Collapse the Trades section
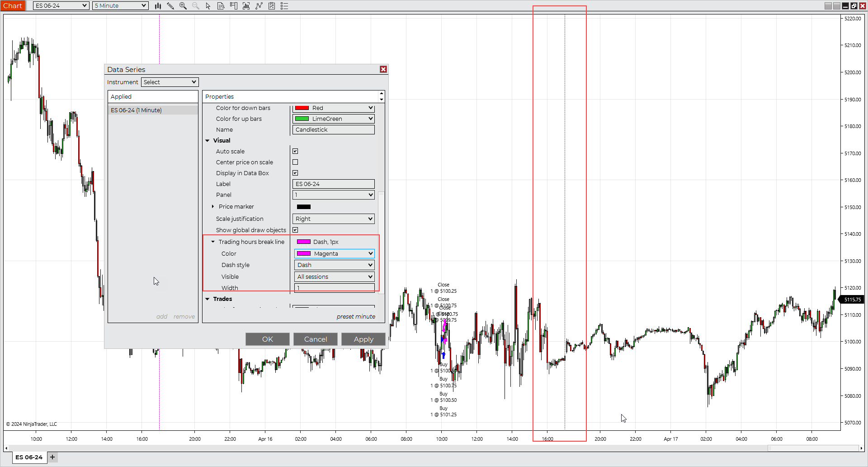 (208, 299)
